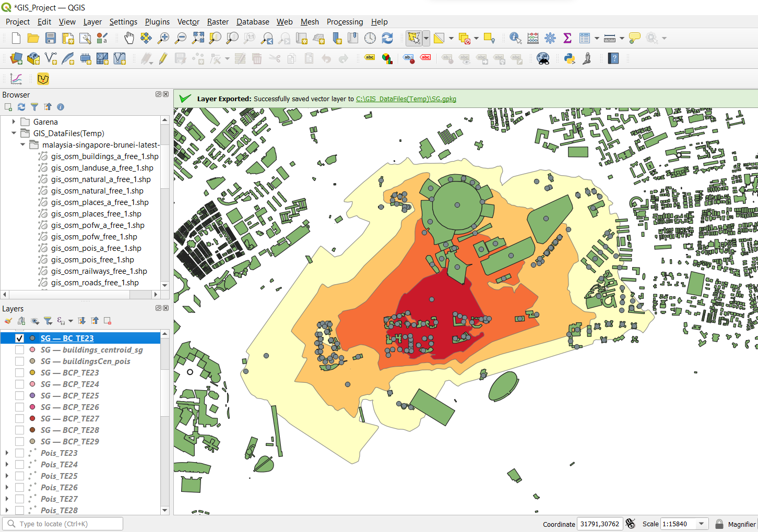Open the Processing menu
The image size is (758, 532).
[345, 22]
